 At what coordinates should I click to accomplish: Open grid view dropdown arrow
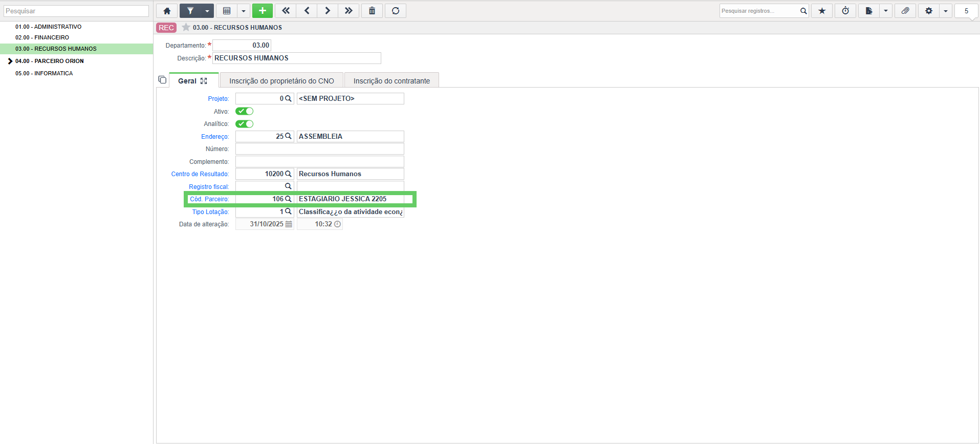(244, 11)
